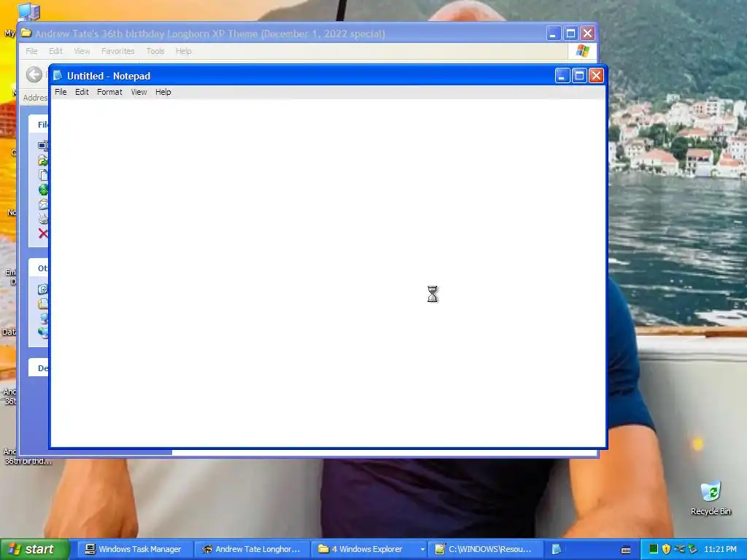
Task: Click the Explorer Back arrow button
Action: pyautogui.click(x=34, y=74)
